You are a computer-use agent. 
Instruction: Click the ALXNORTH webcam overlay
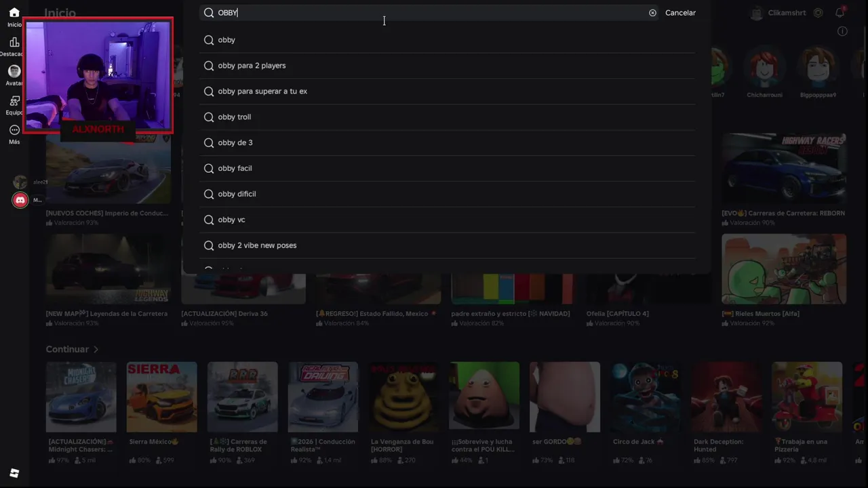pos(98,75)
